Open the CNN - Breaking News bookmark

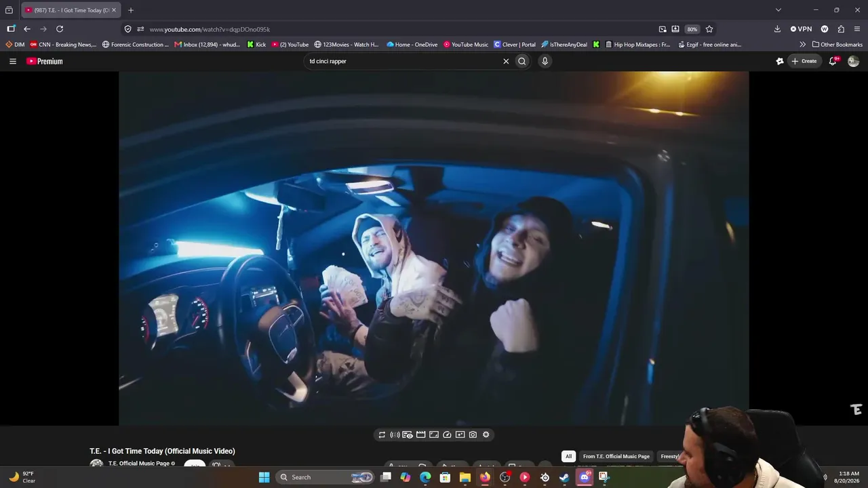63,45
